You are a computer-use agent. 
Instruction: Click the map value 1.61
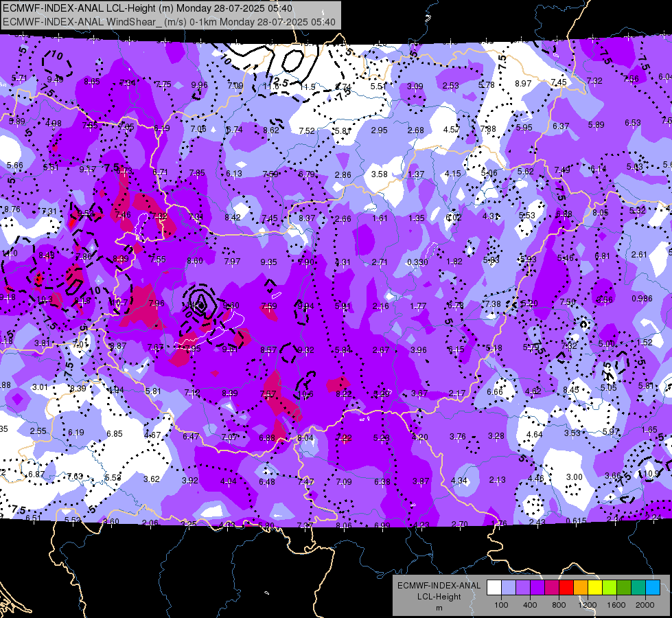380,218
